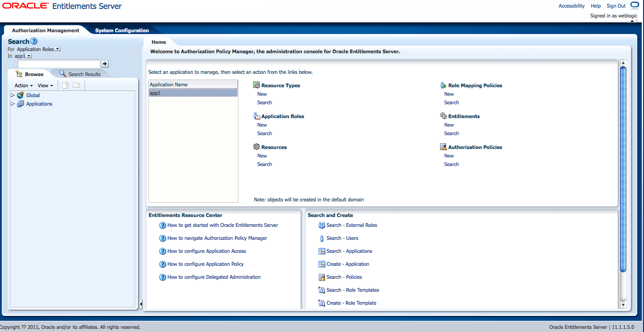Click into the search text field
This screenshot has height=332, width=644.
59,64
